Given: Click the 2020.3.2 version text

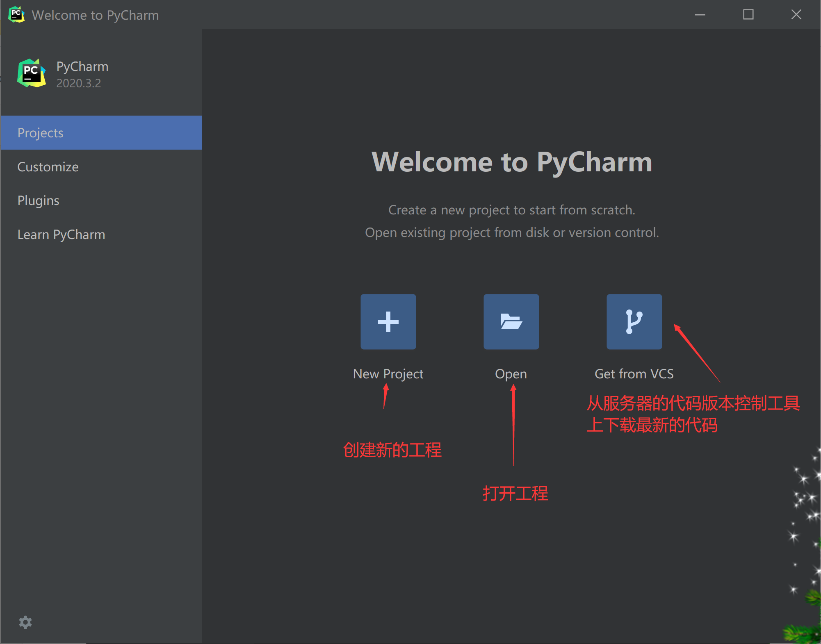Looking at the screenshot, I should tap(78, 83).
